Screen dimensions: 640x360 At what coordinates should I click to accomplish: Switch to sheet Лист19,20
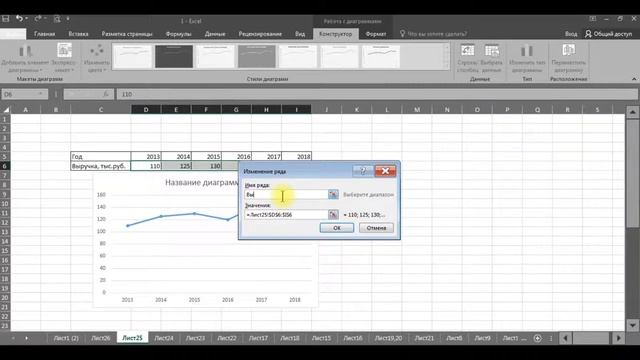click(388, 338)
